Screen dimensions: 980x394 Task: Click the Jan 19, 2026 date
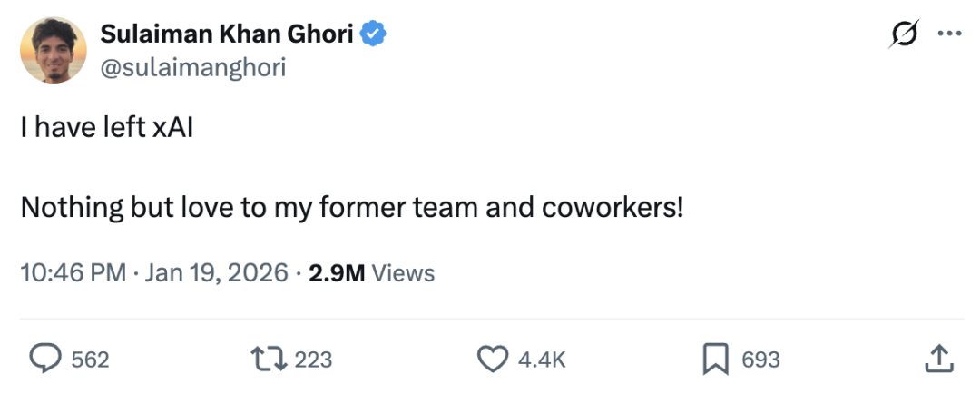point(217,272)
